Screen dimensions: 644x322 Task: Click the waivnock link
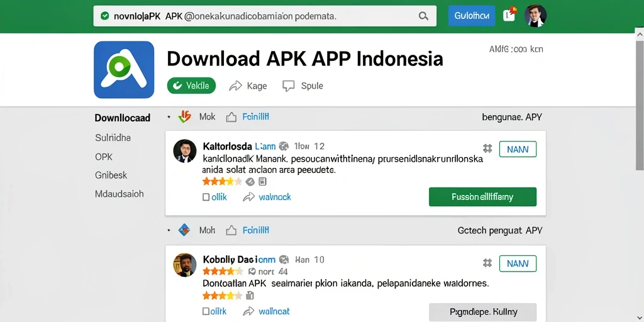[275, 197]
